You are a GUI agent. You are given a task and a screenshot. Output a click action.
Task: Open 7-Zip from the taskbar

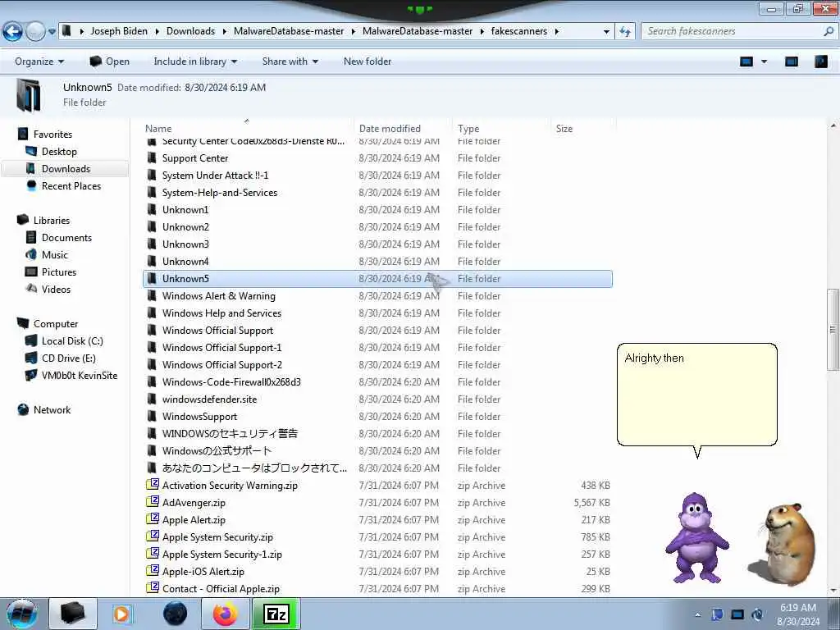point(276,614)
